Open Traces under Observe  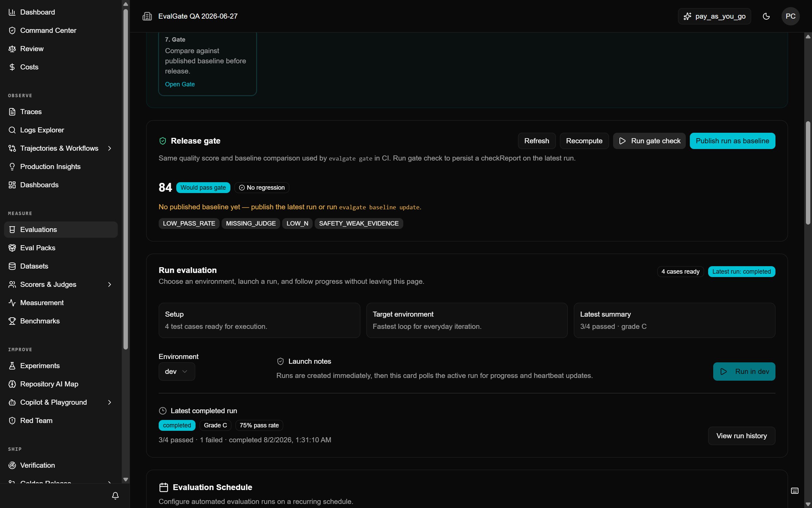[61, 112]
